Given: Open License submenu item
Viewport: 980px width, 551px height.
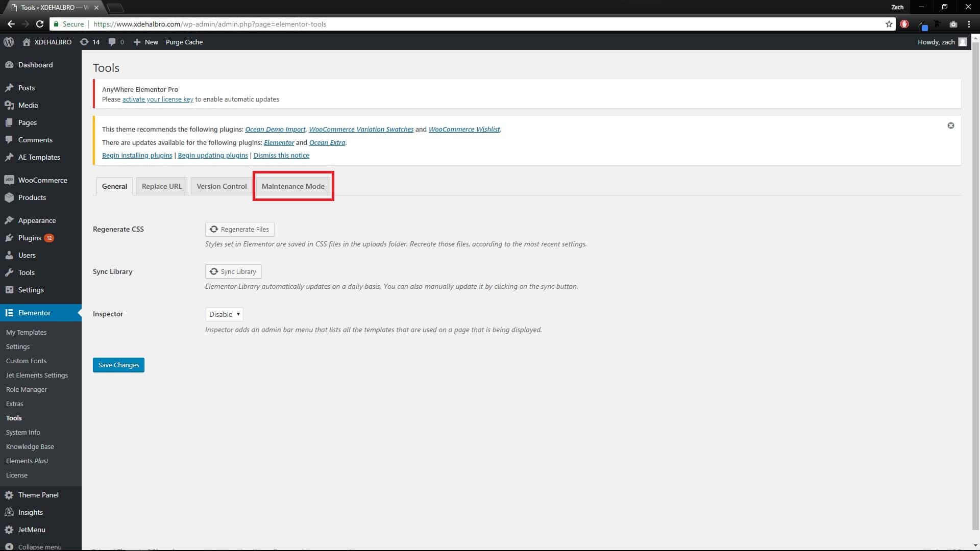Looking at the screenshot, I should [17, 475].
